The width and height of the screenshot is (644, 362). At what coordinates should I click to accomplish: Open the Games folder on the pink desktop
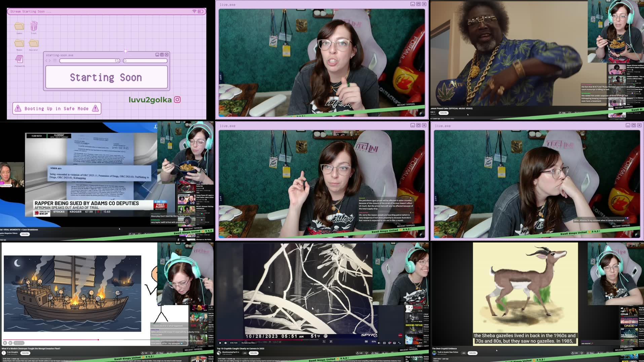(19, 26)
